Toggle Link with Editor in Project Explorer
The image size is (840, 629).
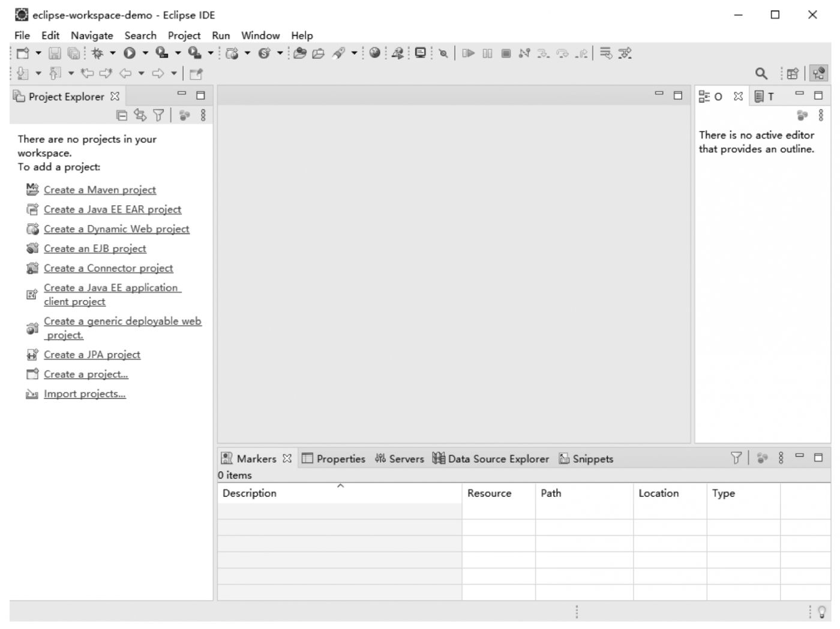click(140, 115)
